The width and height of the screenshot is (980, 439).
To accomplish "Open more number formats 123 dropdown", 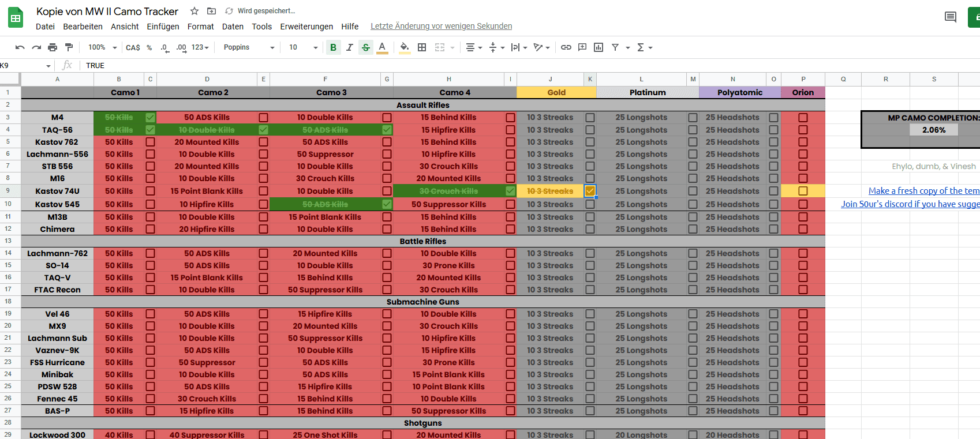I will tap(200, 47).
